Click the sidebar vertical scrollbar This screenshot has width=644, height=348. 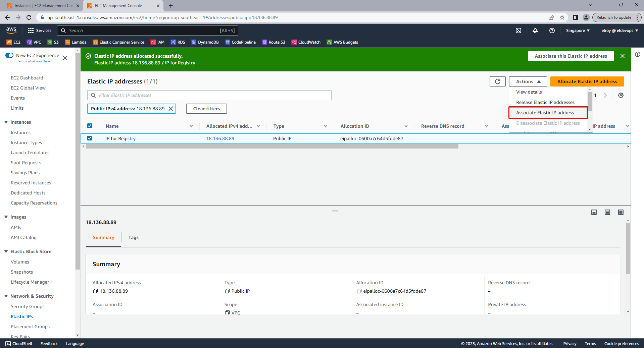[x=78, y=161]
